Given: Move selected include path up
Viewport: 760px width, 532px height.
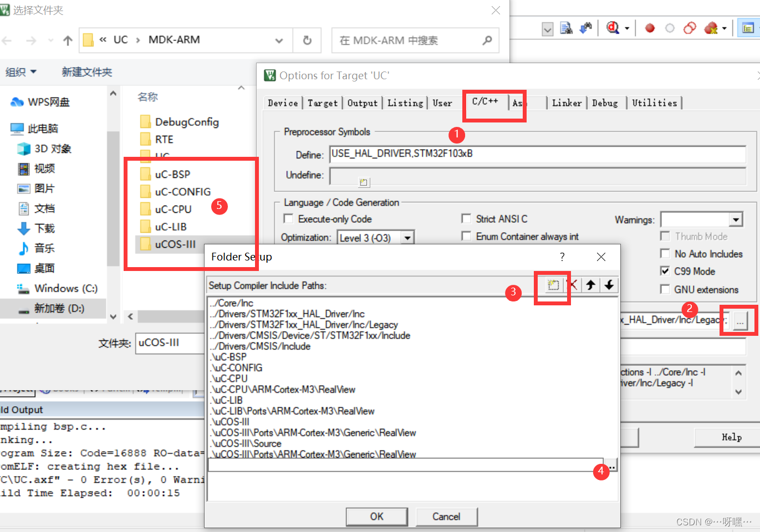Looking at the screenshot, I should tap(591, 285).
